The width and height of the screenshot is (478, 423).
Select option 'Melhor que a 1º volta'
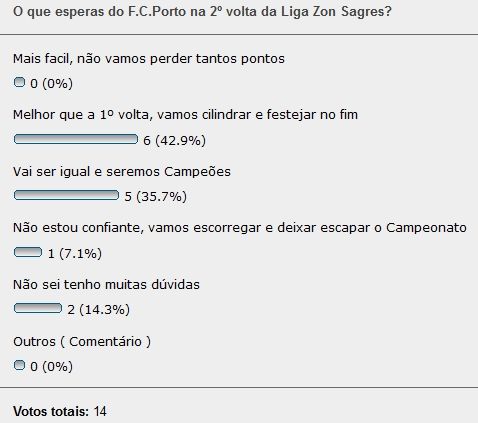[x=185, y=115]
